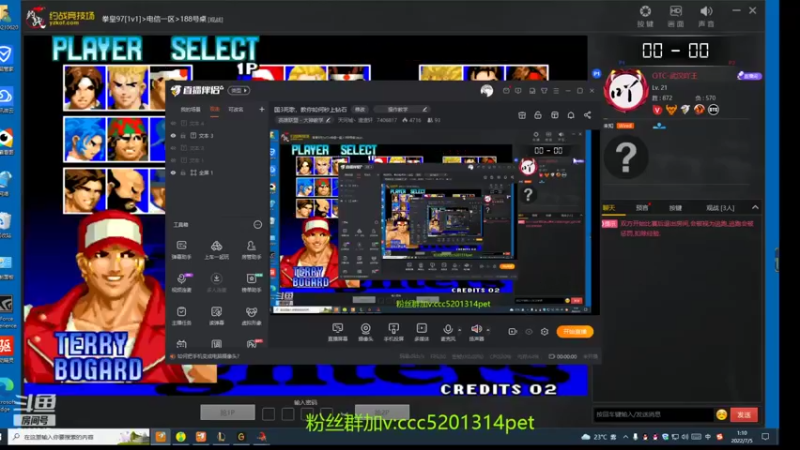
Task: Click the chat message input field
Action: click(x=653, y=415)
